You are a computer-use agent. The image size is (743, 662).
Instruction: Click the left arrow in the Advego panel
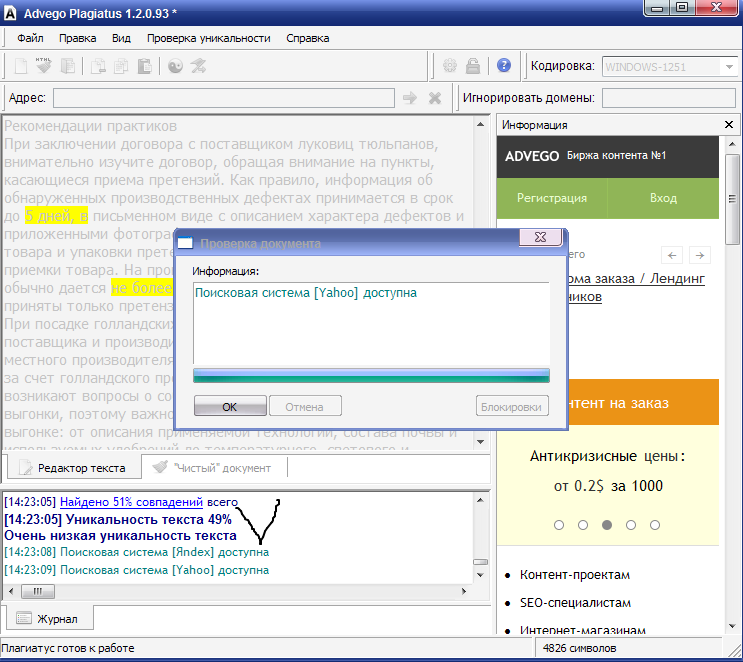pos(671,255)
